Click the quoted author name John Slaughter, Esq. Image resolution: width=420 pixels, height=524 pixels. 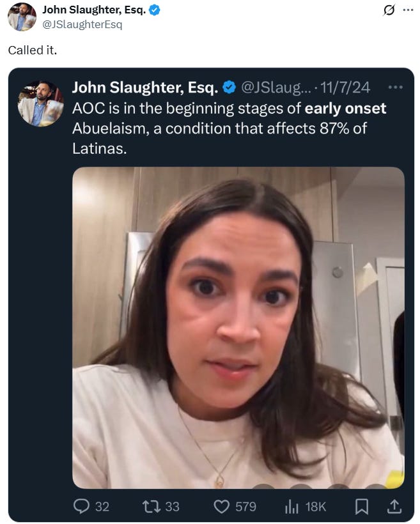point(145,88)
